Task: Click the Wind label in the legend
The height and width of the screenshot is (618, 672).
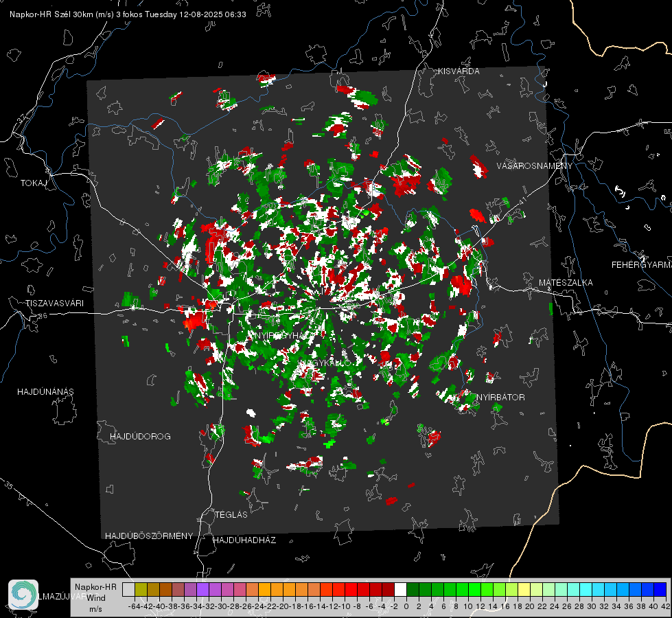Action: pyautogui.click(x=96, y=598)
